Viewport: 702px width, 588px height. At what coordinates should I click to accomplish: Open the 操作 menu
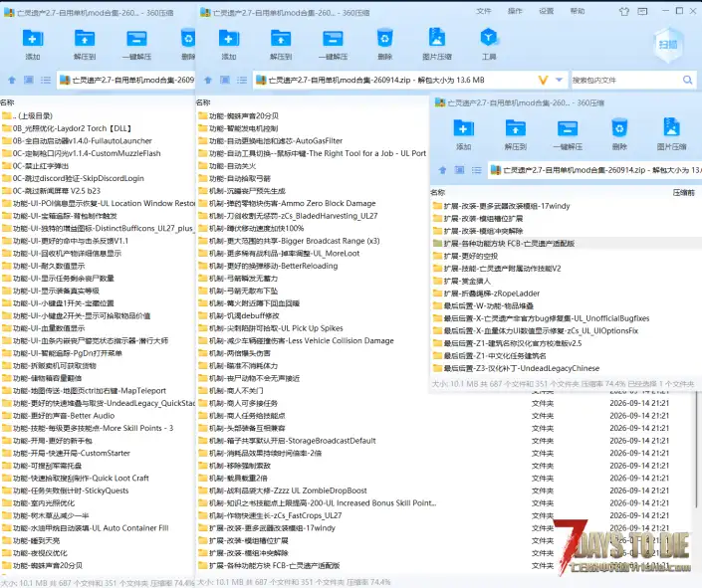(515, 11)
